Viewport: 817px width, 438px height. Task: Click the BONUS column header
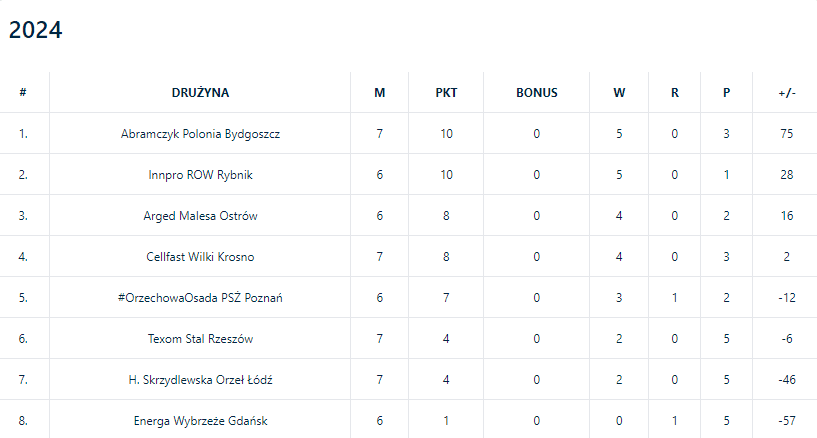pos(536,93)
